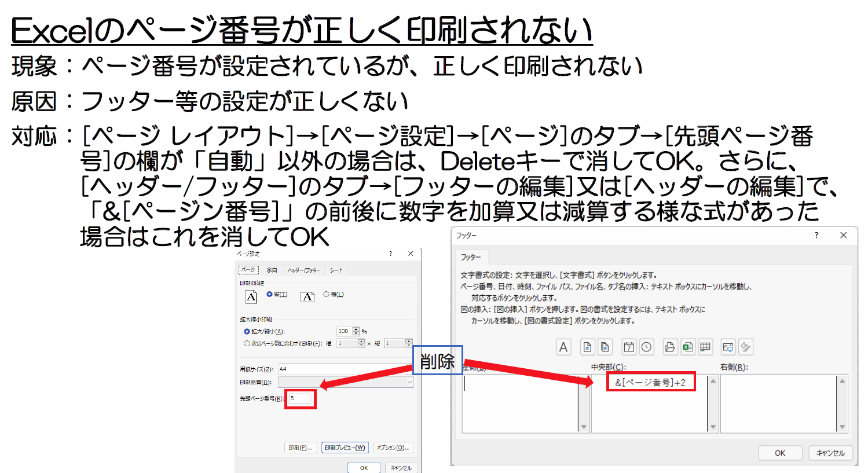
Task: Insert time clock icon in Footer dialog
Action: click(x=646, y=347)
